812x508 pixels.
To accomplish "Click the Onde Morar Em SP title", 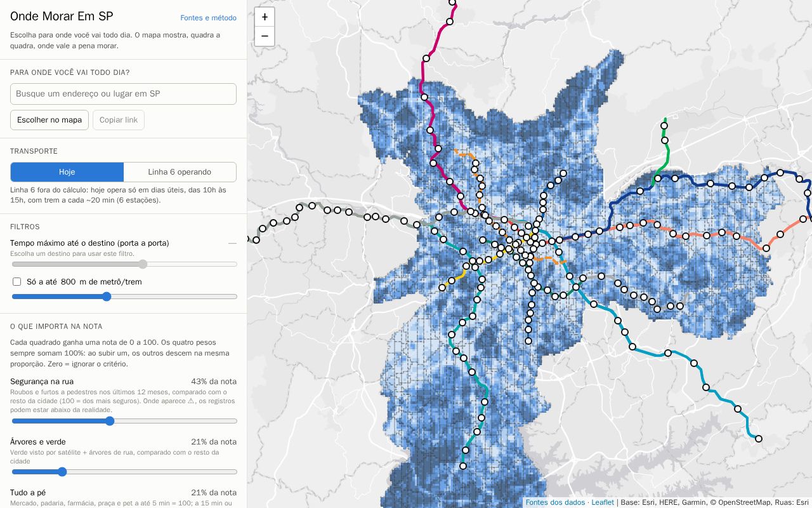I will point(62,17).
